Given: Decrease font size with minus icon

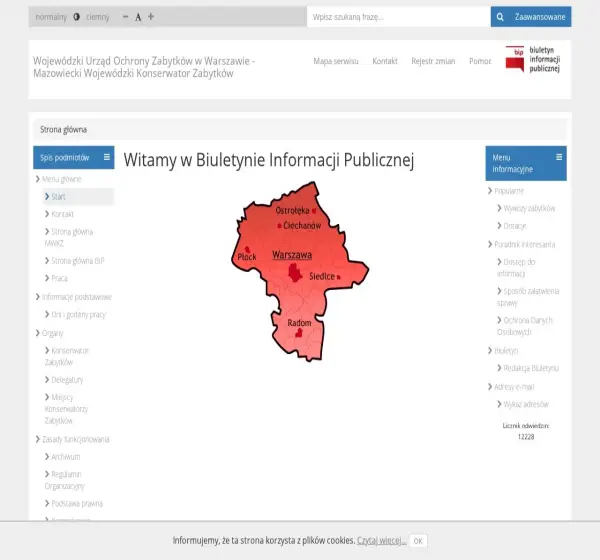Looking at the screenshot, I should point(125,17).
